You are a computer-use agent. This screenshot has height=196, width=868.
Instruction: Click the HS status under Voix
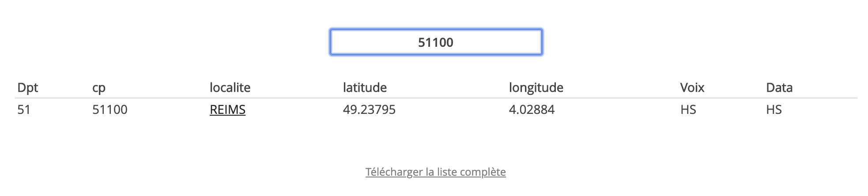point(688,109)
